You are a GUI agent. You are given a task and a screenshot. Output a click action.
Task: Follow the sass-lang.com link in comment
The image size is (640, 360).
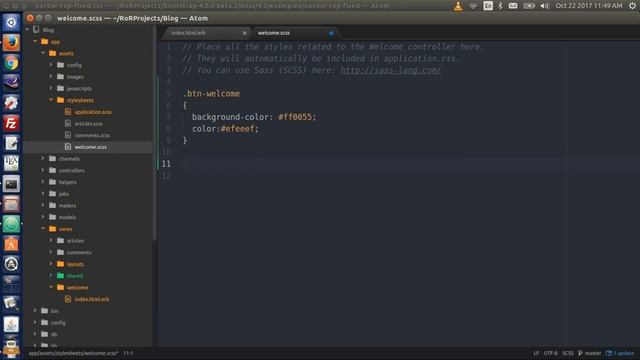(391, 70)
